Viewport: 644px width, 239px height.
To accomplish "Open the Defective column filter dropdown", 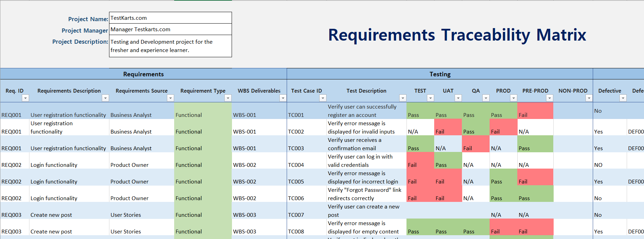I will coord(623,98).
